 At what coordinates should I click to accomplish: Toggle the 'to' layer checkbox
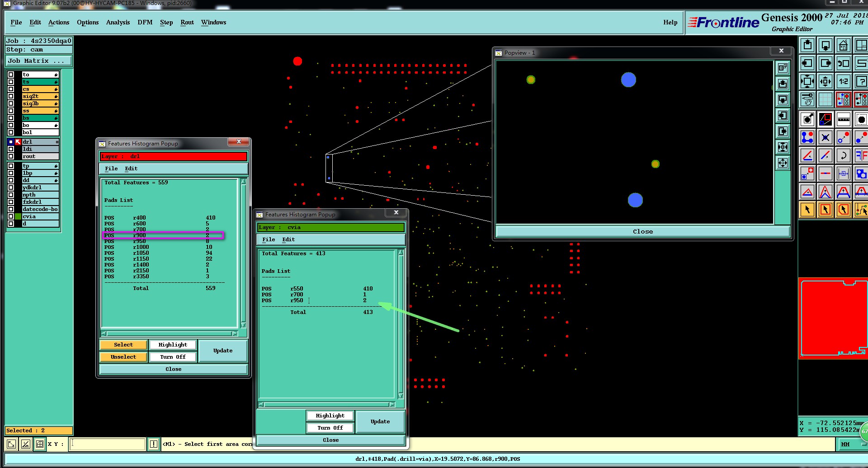11,75
